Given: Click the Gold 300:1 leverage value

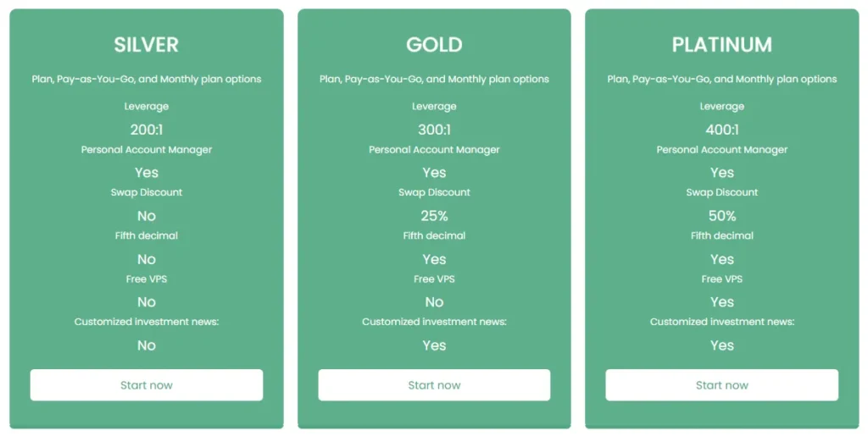Looking at the screenshot, I should coord(434,130).
